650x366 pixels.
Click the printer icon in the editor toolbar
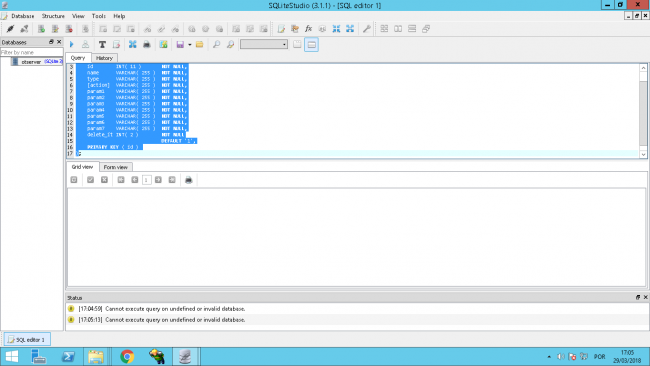tap(147, 44)
